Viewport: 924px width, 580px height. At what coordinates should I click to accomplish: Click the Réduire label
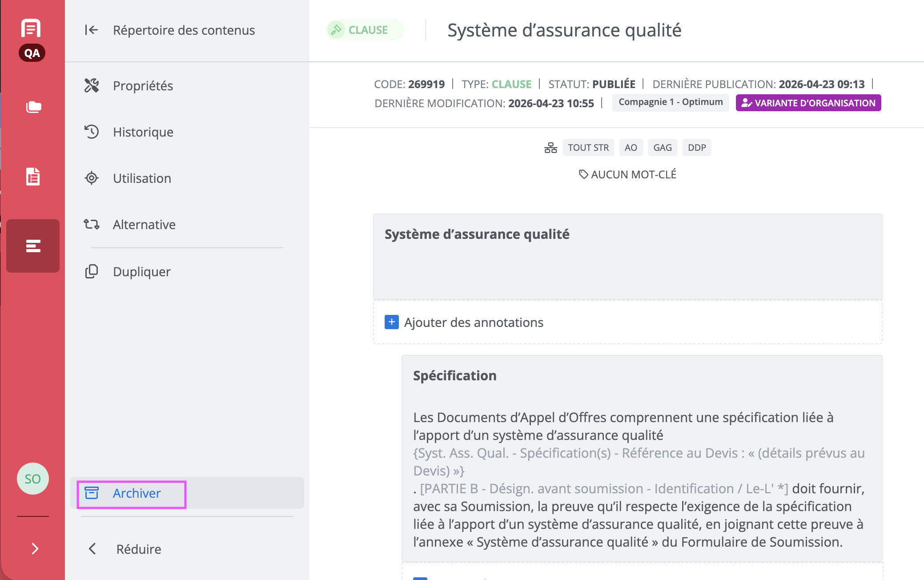tap(139, 549)
